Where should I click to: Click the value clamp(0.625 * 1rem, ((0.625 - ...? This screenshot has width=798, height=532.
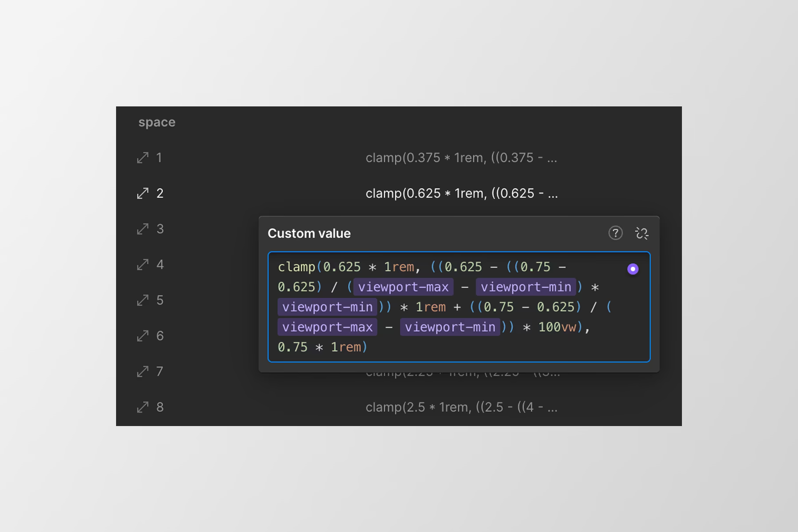pos(461,193)
